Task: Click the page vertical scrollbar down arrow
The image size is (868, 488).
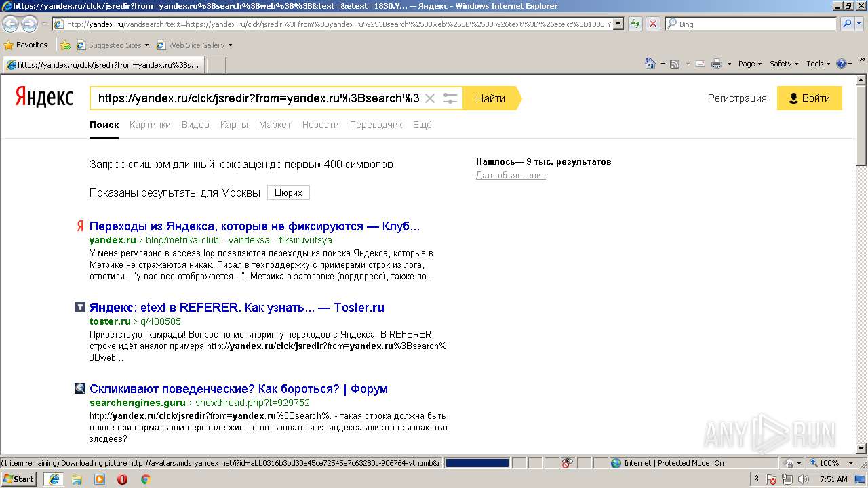Action: pyautogui.click(x=861, y=449)
